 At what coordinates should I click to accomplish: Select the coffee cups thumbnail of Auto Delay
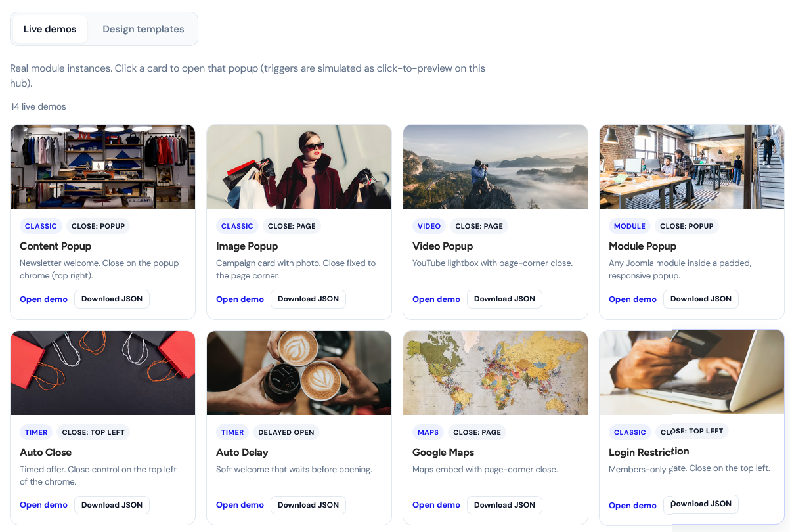point(299,373)
